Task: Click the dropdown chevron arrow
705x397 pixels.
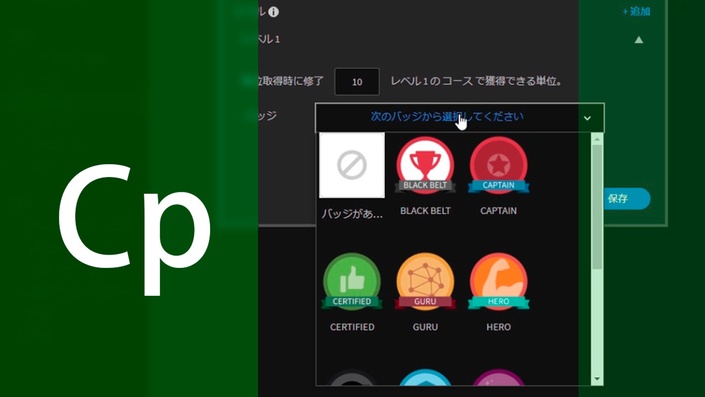Action: pyautogui.click(x=587, y=118)
